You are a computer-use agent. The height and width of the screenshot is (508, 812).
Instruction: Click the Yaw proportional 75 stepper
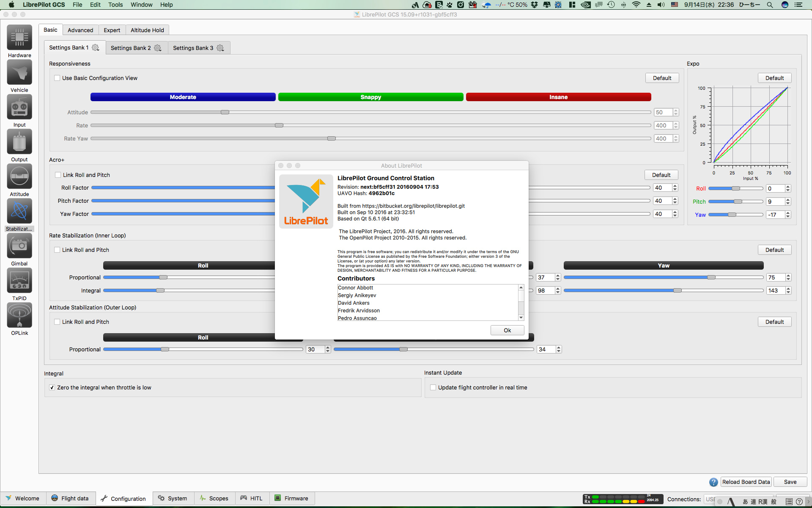(x=788, y=277)
